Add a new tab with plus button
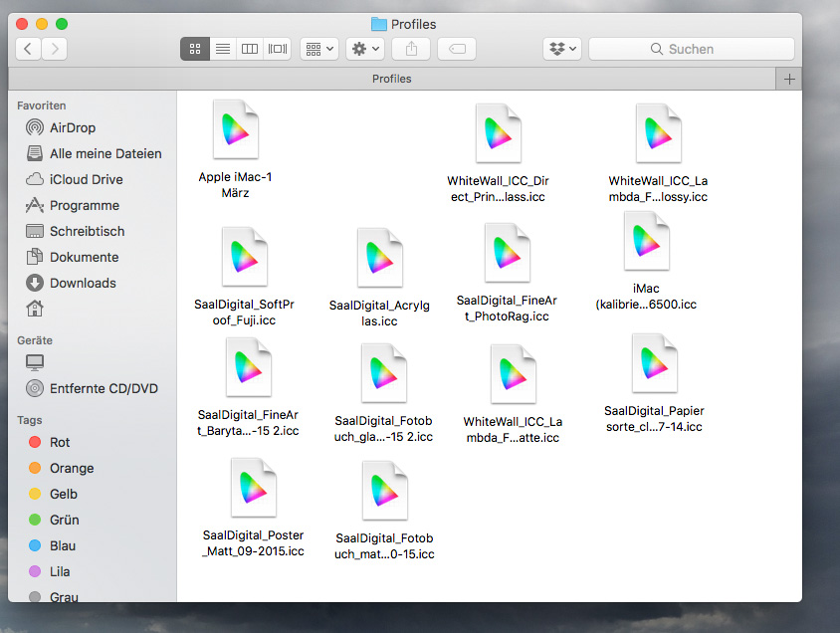This screenshot has width=840, height=633. [789, 79]
